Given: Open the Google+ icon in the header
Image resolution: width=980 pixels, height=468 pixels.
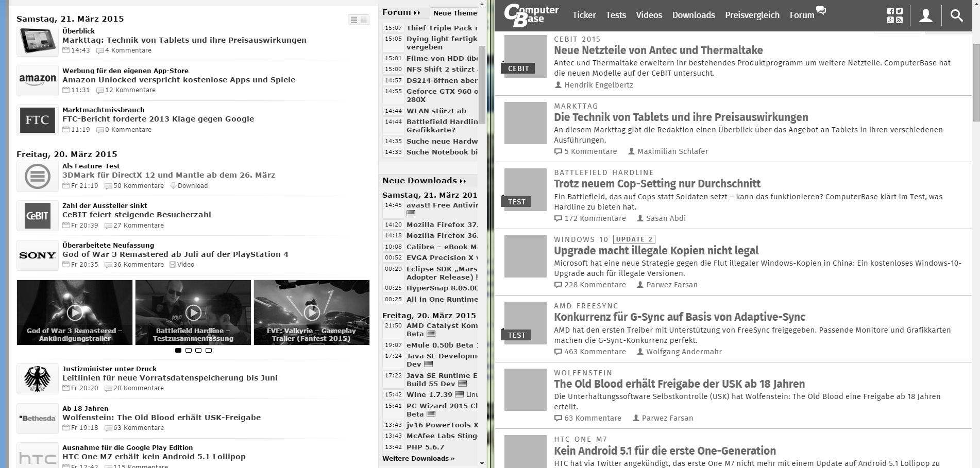Looking at the screenshot, I should coord(890,20).
